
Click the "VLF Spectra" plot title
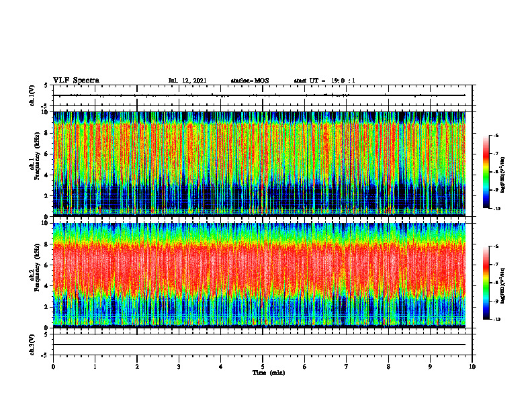pyautogui.click(x=76, y=81)
